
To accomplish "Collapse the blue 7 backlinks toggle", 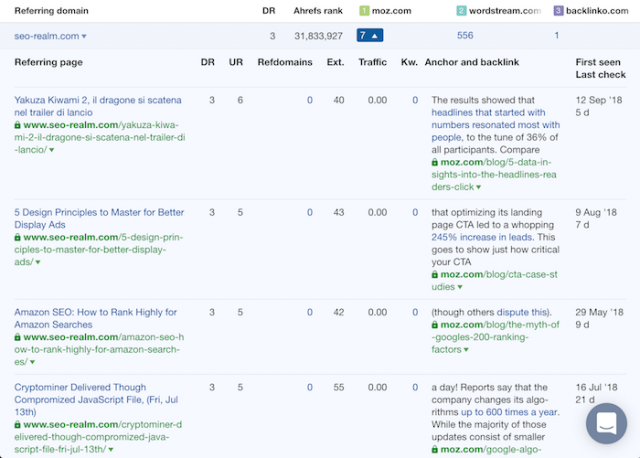I will point(369,36).
